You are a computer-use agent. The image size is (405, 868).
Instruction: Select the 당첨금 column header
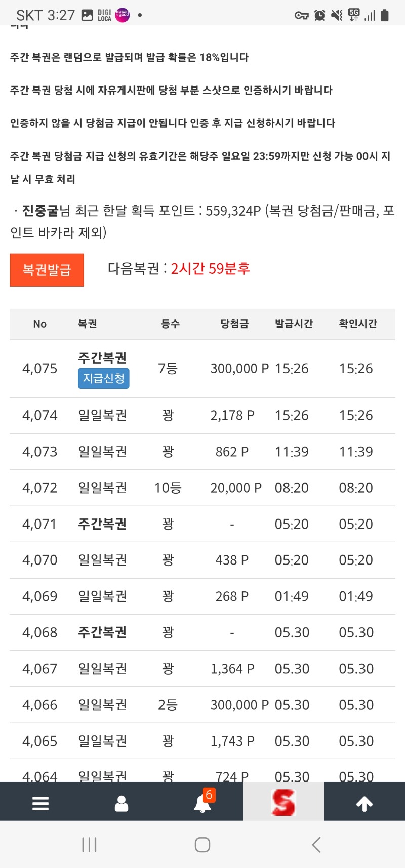click(234, 324)
